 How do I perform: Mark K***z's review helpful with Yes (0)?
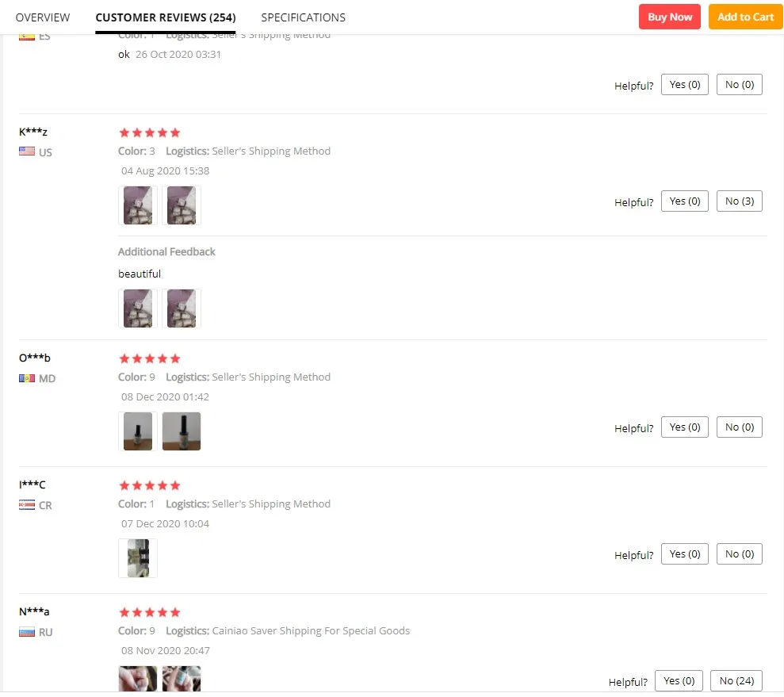pyautogui.click(x=684, y=201)
